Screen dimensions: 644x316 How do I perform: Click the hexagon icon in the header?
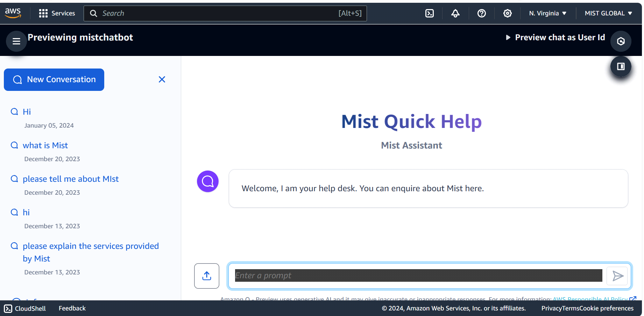(621, 41)
